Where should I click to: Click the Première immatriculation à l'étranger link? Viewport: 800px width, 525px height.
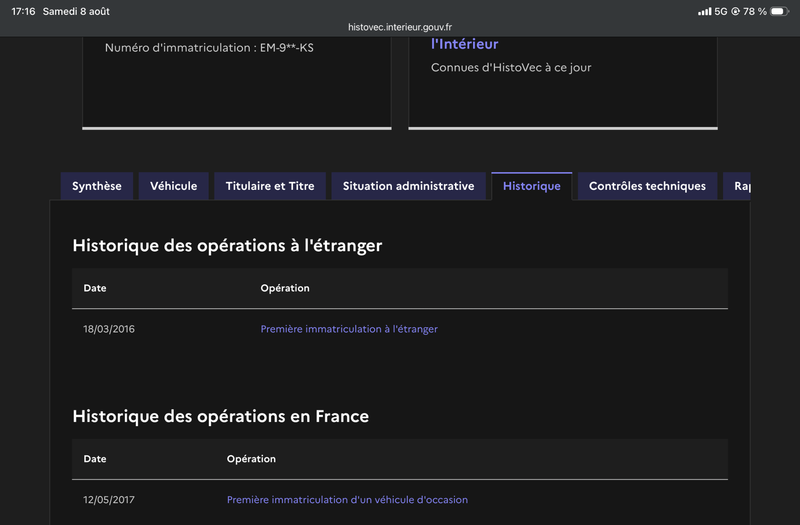349,329
